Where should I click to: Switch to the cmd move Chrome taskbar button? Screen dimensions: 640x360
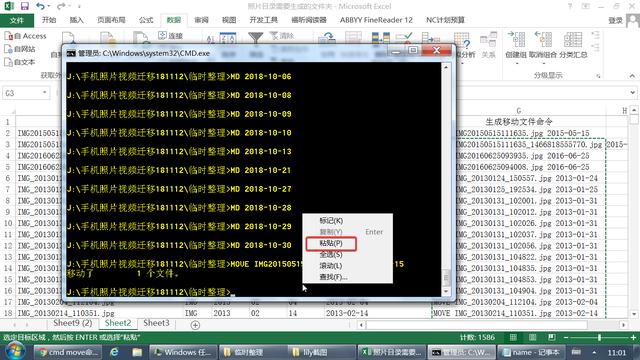pos(68,352)
